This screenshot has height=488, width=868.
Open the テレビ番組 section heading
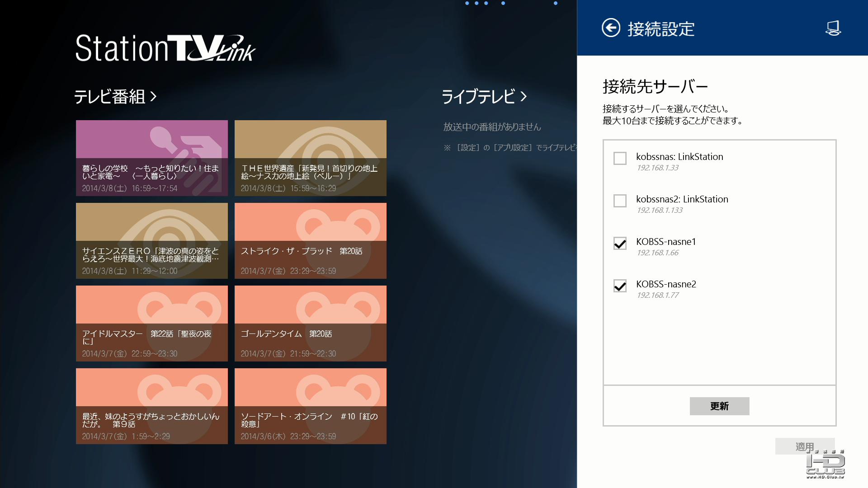point(109,96)
